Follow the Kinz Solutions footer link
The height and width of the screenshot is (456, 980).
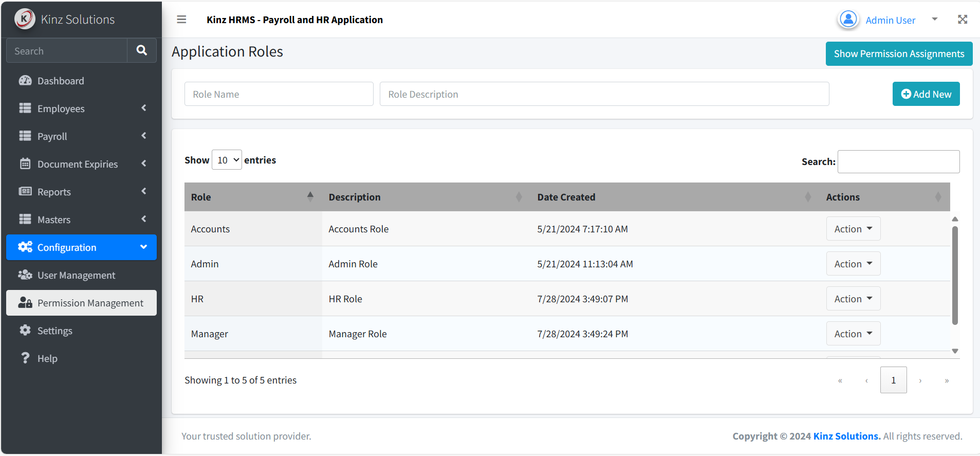(847, 436)
